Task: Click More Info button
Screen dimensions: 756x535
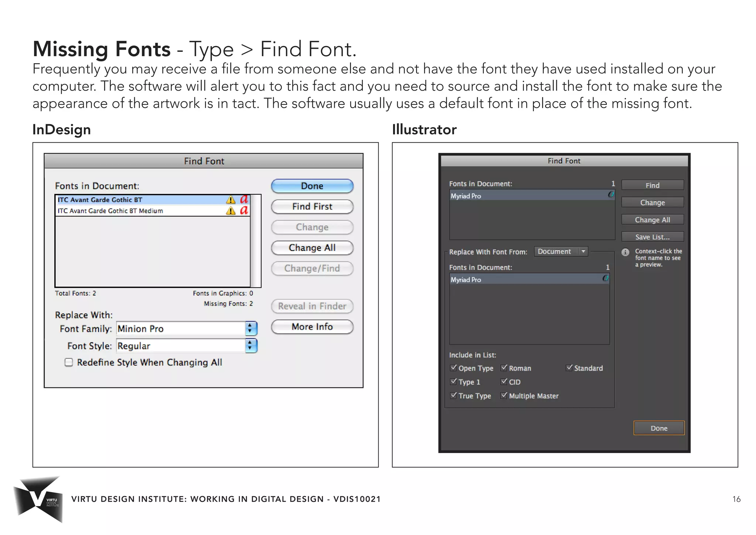Action: pos(312,327)
